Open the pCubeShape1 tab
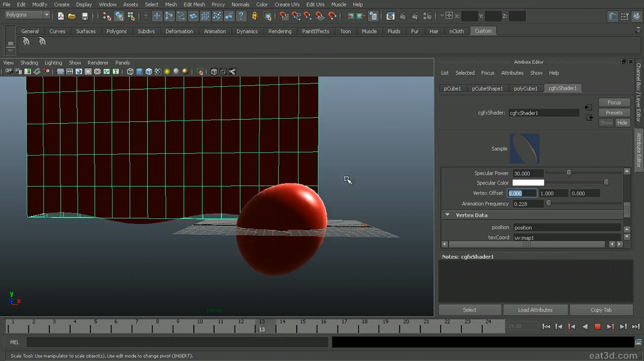 [x=487, y=89]
